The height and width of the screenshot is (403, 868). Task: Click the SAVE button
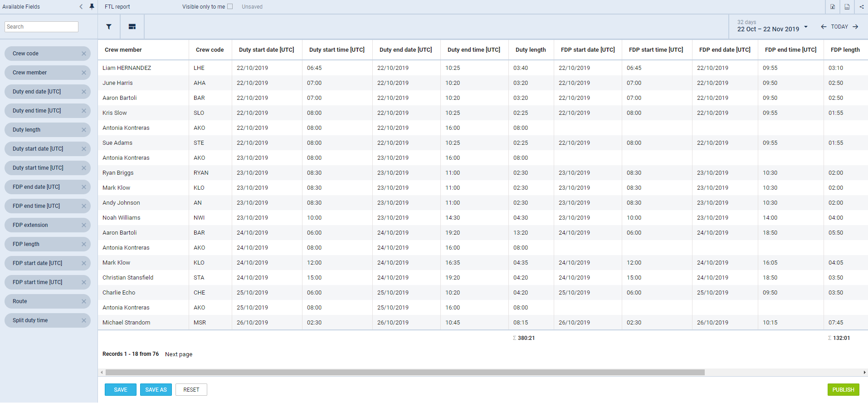click(121, 390)
